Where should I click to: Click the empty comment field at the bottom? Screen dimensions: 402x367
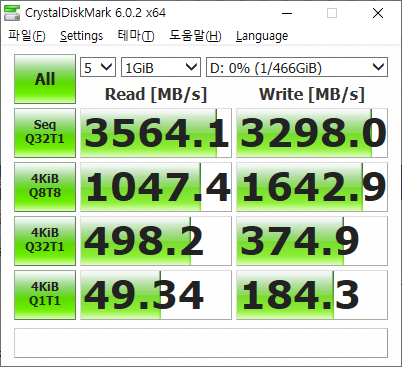201,343
